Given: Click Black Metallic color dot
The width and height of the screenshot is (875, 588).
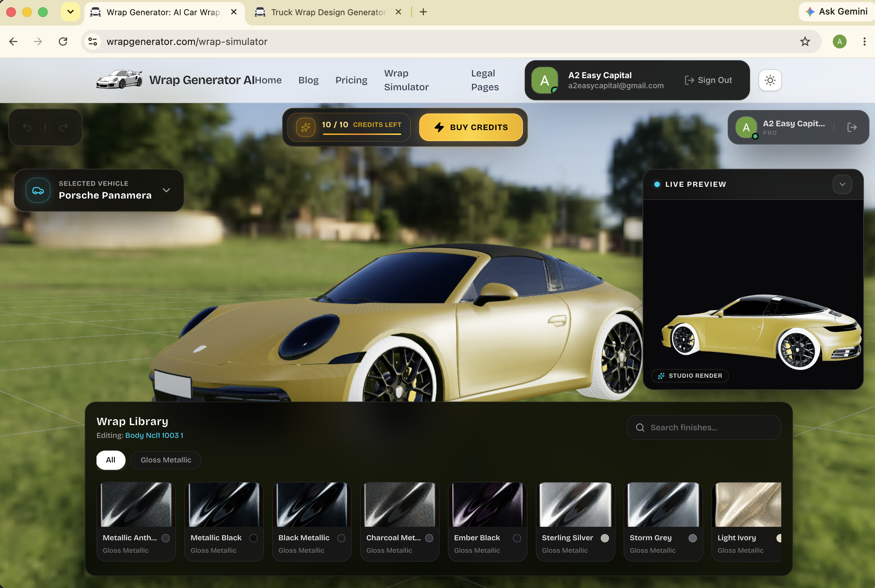Looking at the screenshot, I should 341,538.
